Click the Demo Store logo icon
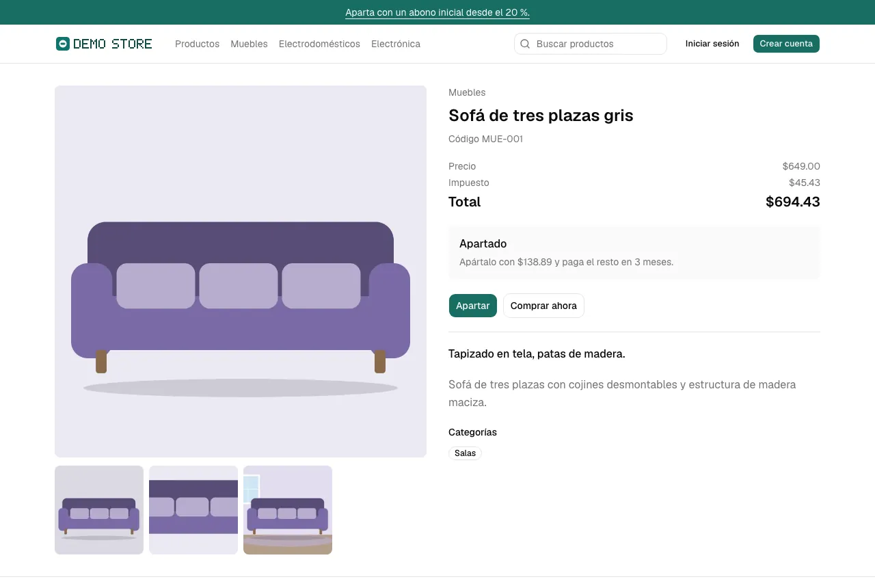The height and width of the screenshot is (588, 875). (x=63, y=44)
